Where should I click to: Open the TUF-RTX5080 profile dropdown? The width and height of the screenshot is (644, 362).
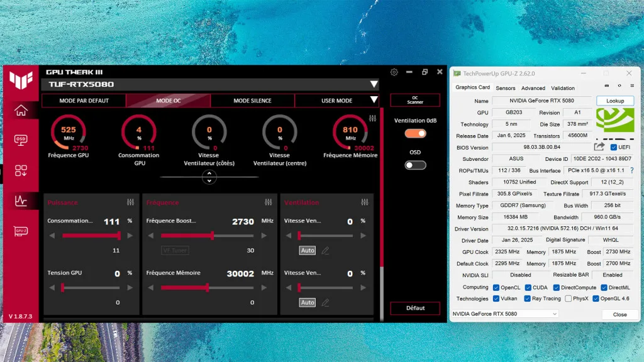(x=374, y=84)
